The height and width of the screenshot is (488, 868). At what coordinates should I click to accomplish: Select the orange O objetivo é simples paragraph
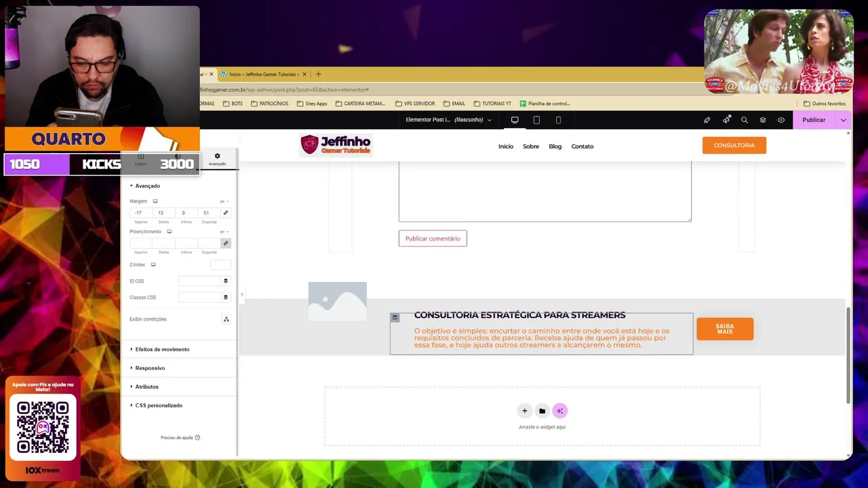542,338
